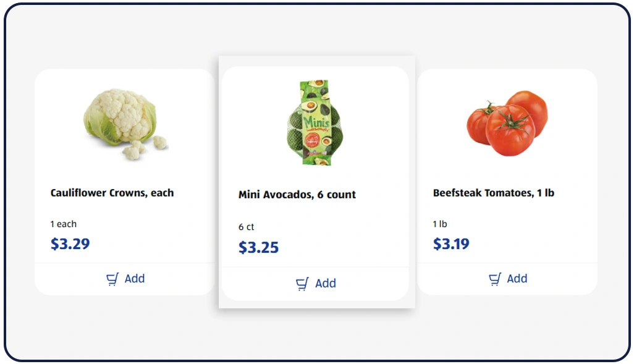Add Mini Avocados to the cart
The height and width of the screenshot is (364, 634).
tap(316, 283)
